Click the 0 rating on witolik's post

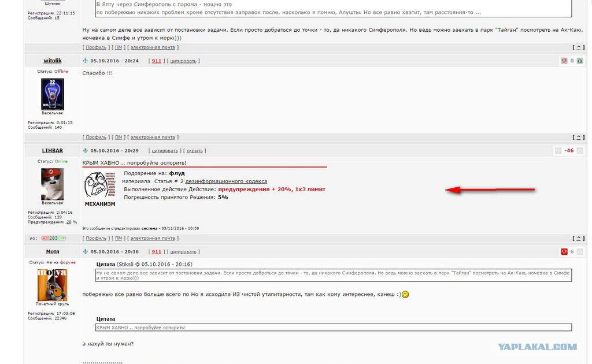tap(572, 61)
